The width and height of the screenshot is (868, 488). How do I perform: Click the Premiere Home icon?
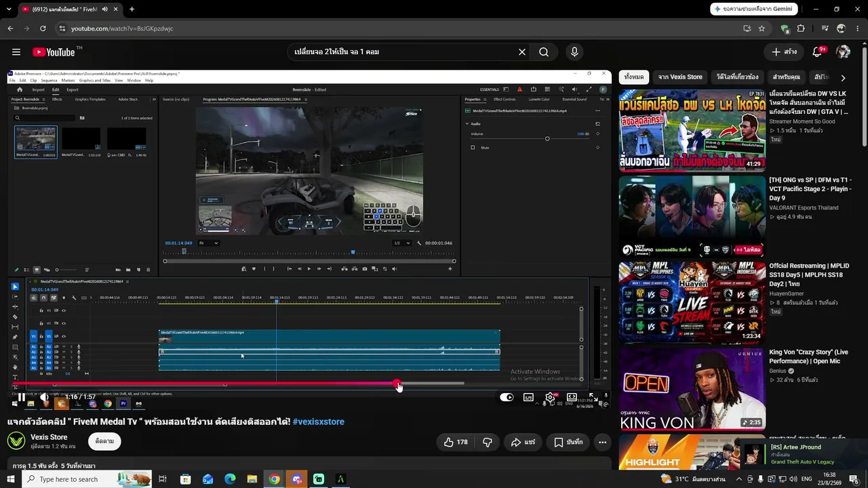pyautogui.click(x=20, y=89)
